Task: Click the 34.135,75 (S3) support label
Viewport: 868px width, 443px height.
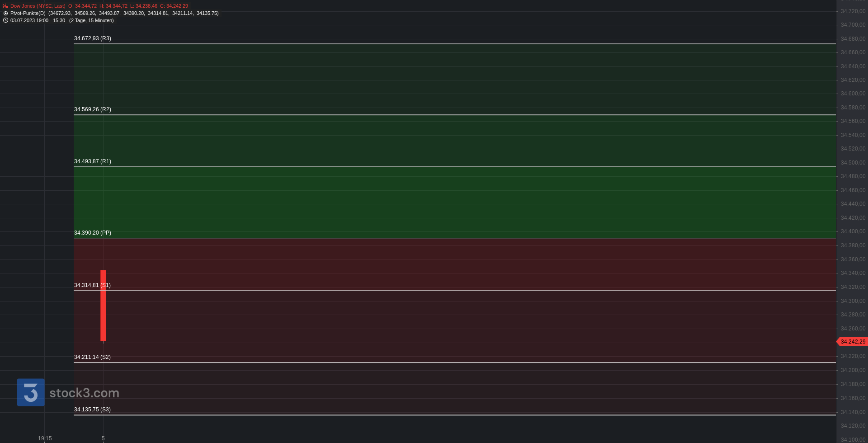Action: coord(92,410)
